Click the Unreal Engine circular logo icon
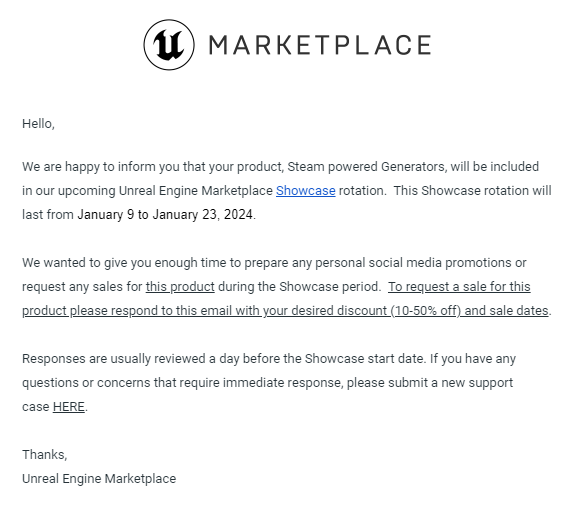The image size is (587, 529). pos(169,45)
